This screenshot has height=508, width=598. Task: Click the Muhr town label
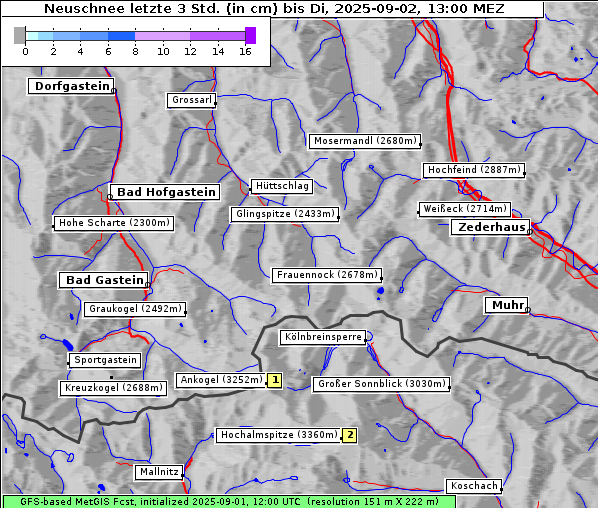click(507, 305)
